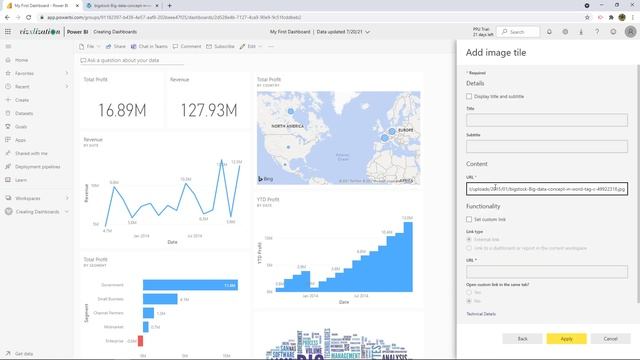Click the download icon in header
The width and height of the screenshot is (640, 360).
(581, 32)
